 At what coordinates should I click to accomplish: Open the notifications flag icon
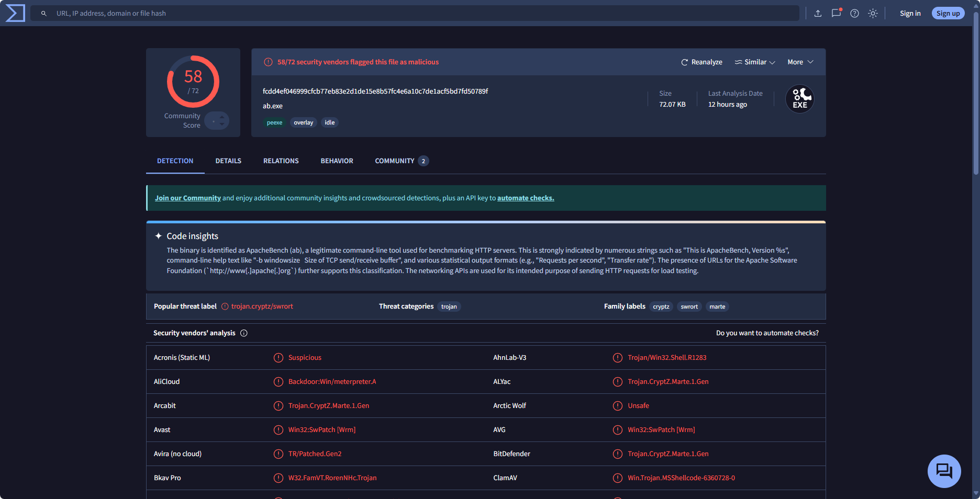pyautogui.click(x=836, y=14)
